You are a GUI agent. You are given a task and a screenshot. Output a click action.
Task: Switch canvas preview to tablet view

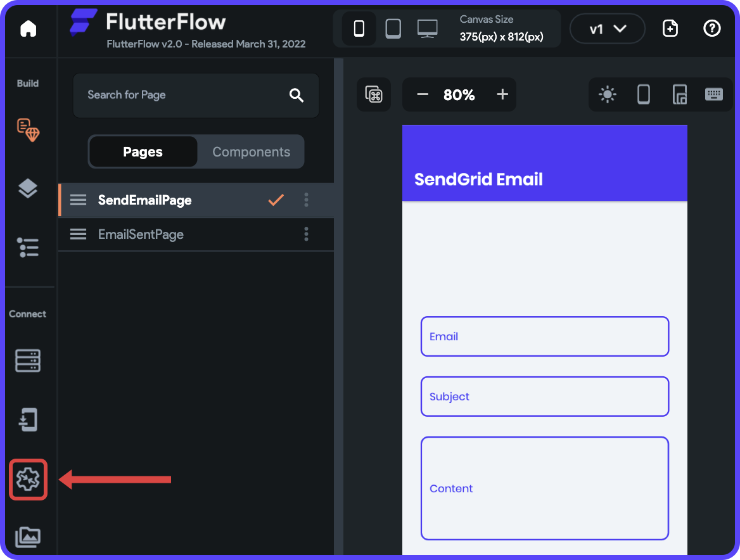click(x=393, y=28)
